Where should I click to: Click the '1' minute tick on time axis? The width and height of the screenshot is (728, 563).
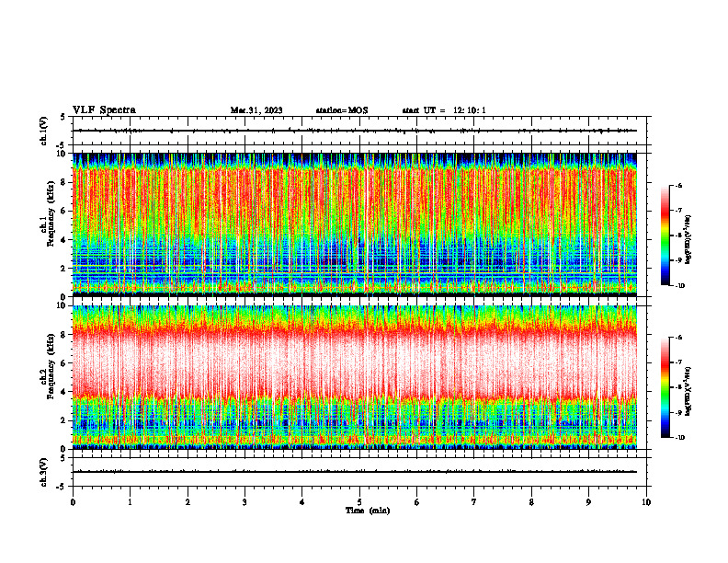click(x=130, y=502)
